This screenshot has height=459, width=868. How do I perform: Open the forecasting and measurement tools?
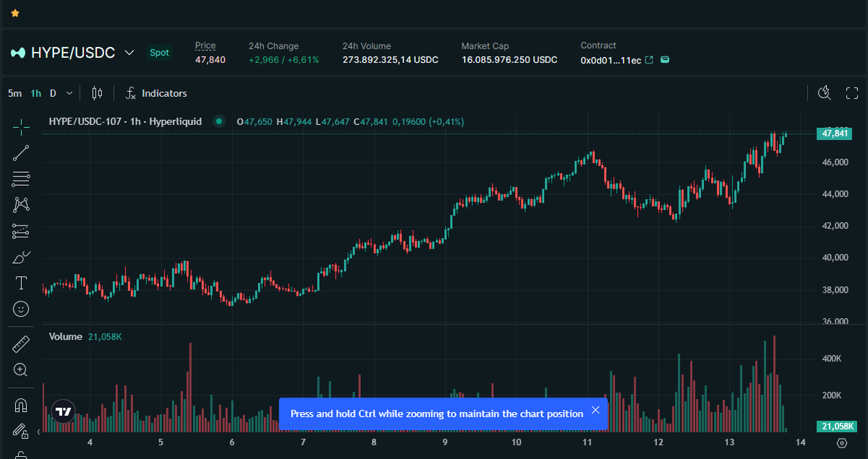(21, 231)
